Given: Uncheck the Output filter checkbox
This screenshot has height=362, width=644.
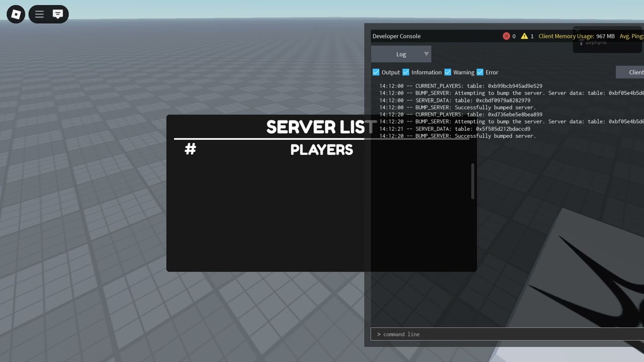Looking at the screenshot, I should [x=376, y=72].
